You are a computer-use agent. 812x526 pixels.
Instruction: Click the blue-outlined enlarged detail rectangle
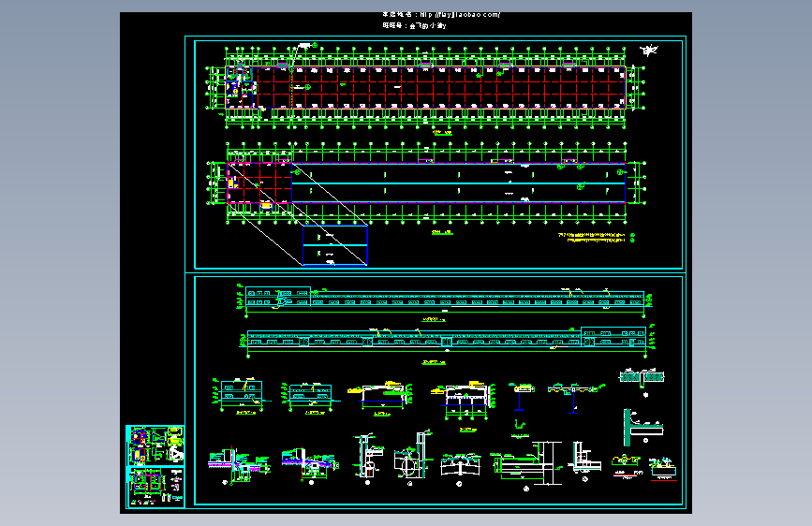pyautogui.click(x=335, y=245)
